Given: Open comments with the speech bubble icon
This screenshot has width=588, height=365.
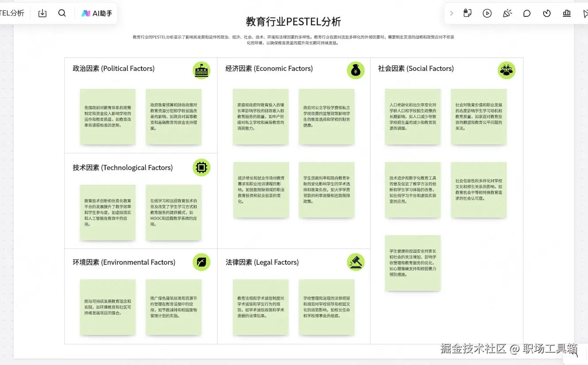Looking at the screenshot, I should [527, 13].
